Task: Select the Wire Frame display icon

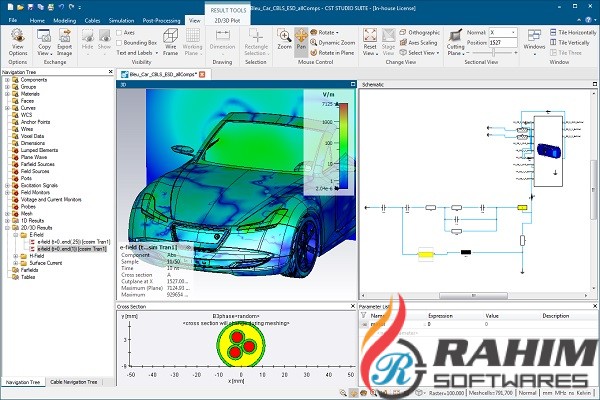Action: pos(170,42)
